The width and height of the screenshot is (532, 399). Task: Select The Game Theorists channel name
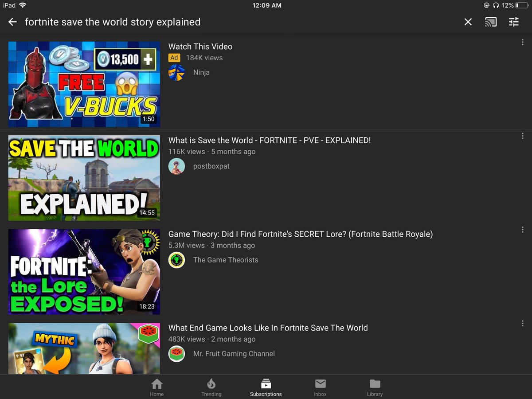point(226,260)
